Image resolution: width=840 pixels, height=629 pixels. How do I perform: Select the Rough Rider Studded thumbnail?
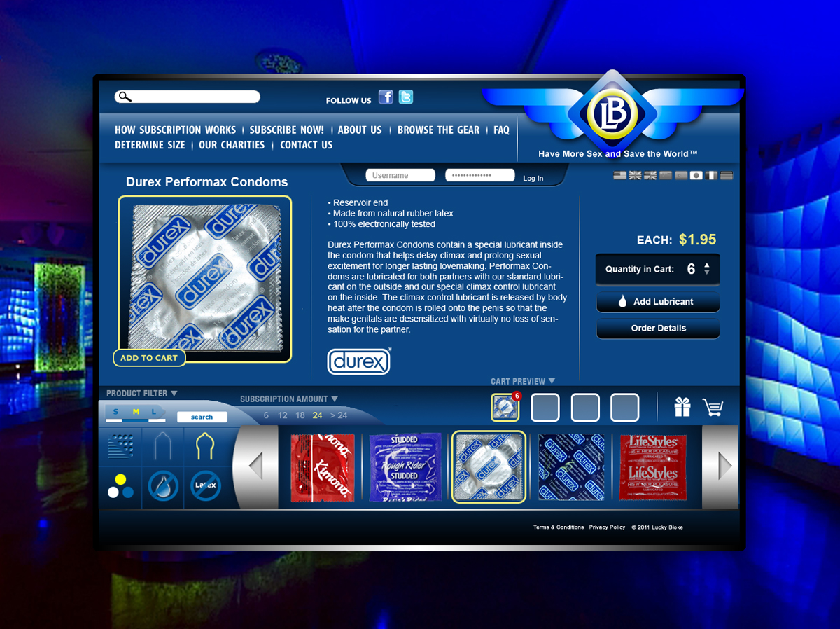coord(405,467)
